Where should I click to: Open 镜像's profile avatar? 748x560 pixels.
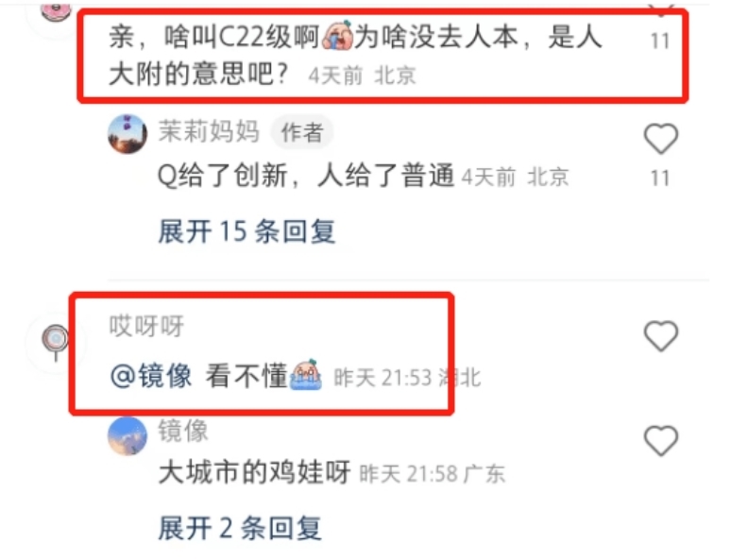pos(127,436)
